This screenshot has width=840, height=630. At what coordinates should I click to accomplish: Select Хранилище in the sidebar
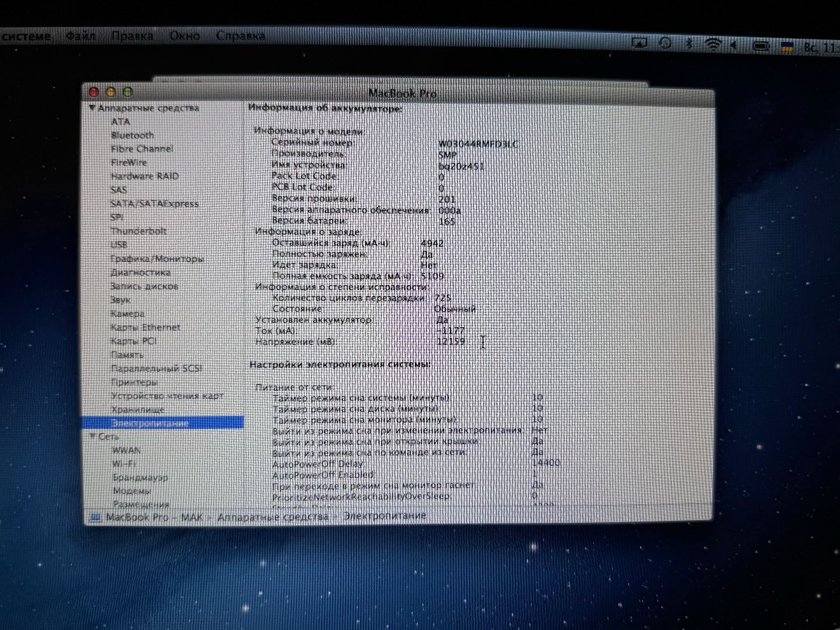[x=138, y=409]
